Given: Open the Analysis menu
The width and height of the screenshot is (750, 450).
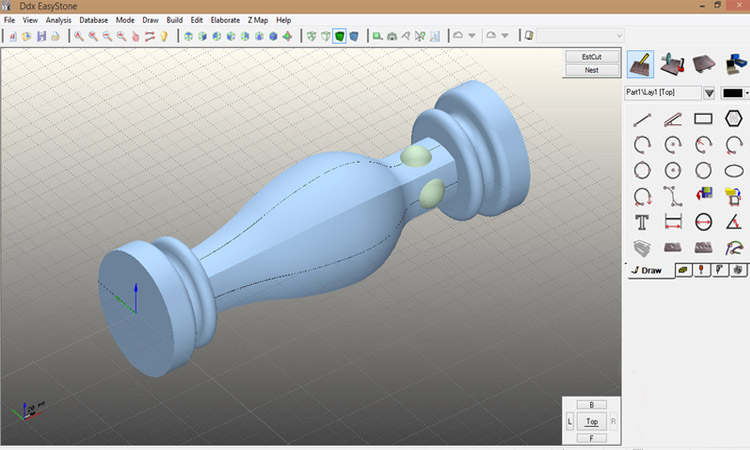Looking at the screenshot, I should click(58, 20).
